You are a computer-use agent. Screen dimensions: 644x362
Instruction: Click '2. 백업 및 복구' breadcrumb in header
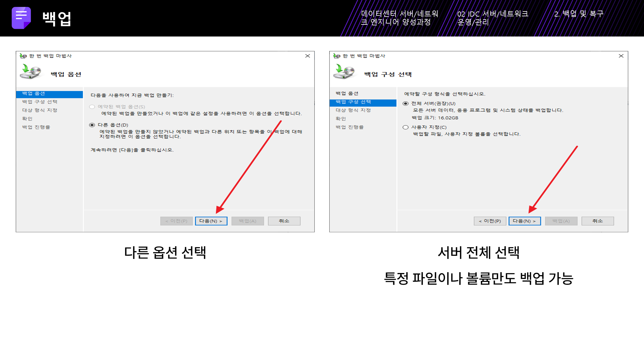[578, 14]
